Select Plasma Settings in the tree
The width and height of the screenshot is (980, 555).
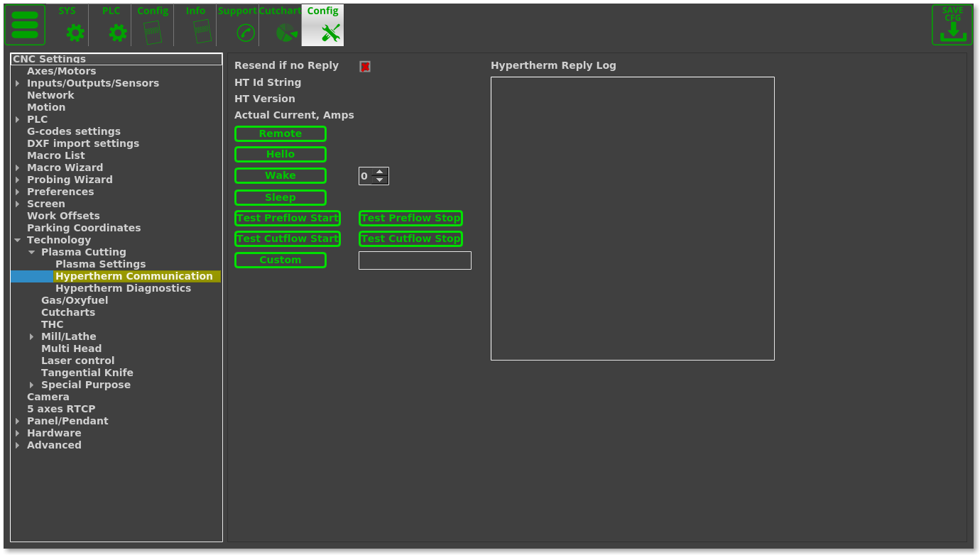[x=100, y=264]
